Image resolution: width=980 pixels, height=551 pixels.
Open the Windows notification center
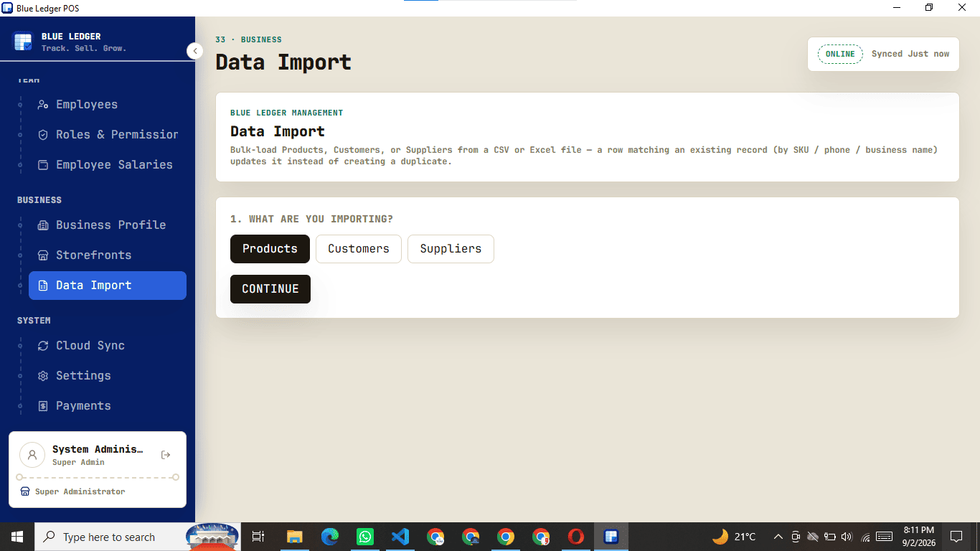pyautogui.click(x=956, y=537)
